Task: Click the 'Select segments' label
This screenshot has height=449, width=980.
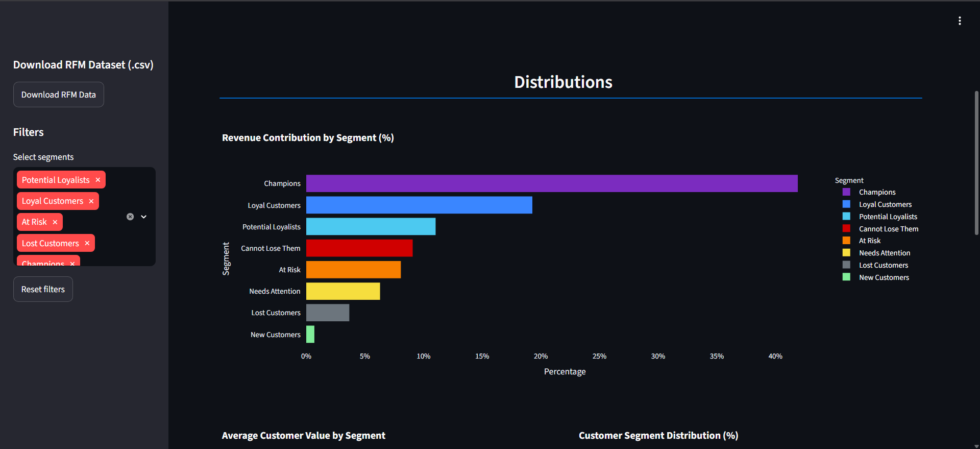Action: point(43,157)
